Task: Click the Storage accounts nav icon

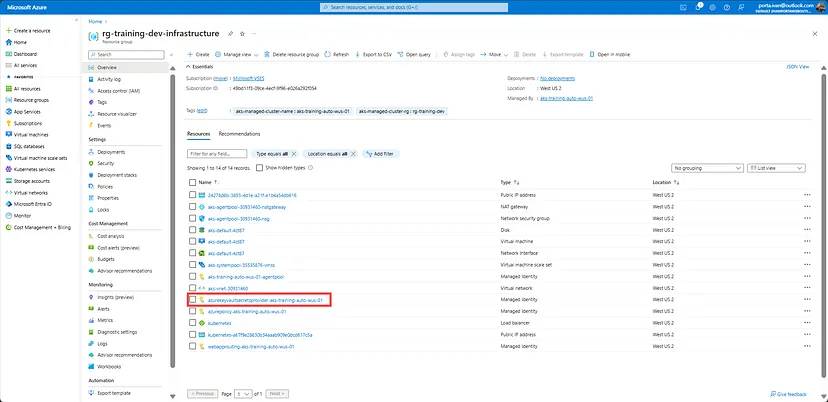Action: tap(9, 181)
